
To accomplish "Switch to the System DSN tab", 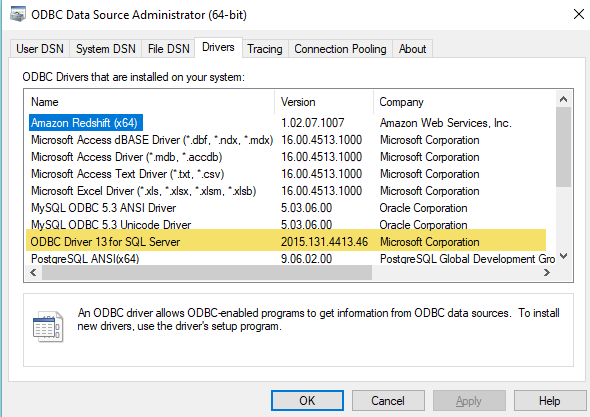I will click(x=106, y=49).
